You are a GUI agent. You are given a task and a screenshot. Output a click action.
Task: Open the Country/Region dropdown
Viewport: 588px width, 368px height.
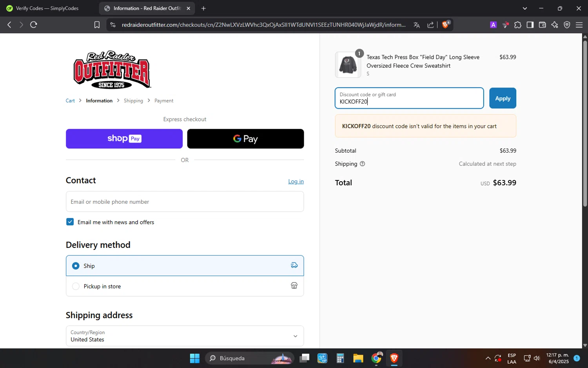(x=185, y=336)
